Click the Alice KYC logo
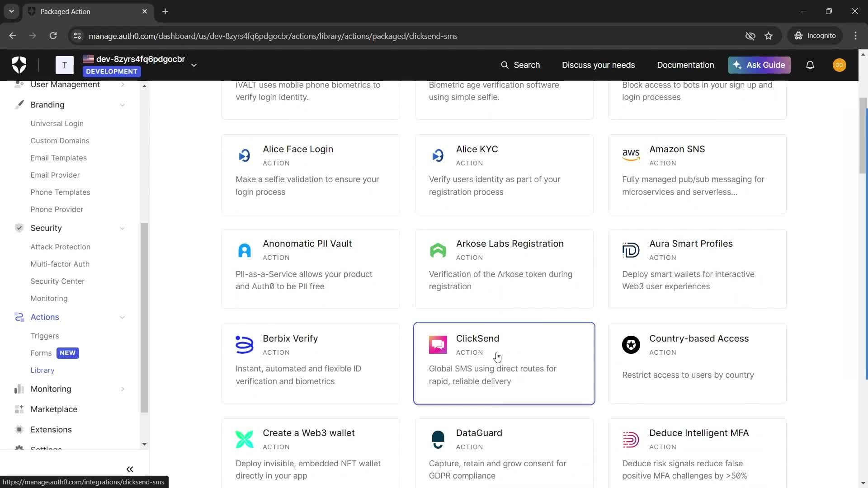 (438, 155)
